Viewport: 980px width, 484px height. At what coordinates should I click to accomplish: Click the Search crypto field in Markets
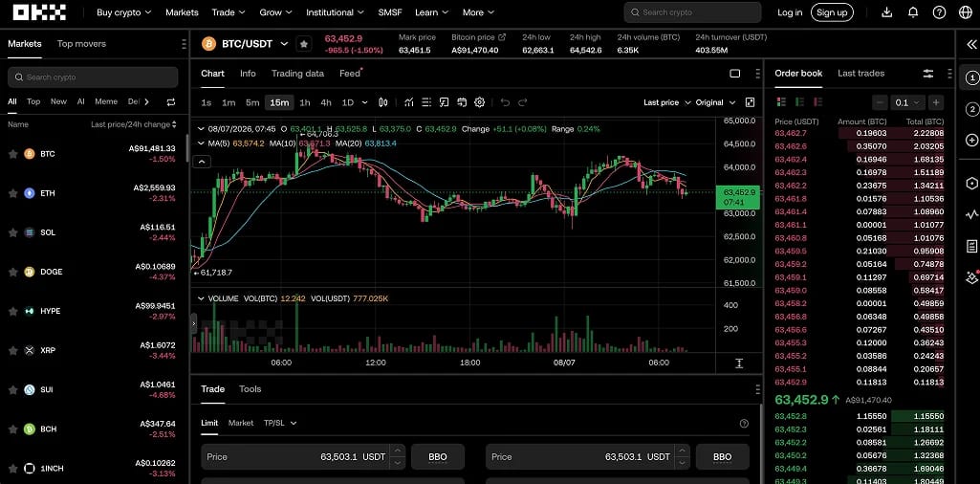coord(93,77)
